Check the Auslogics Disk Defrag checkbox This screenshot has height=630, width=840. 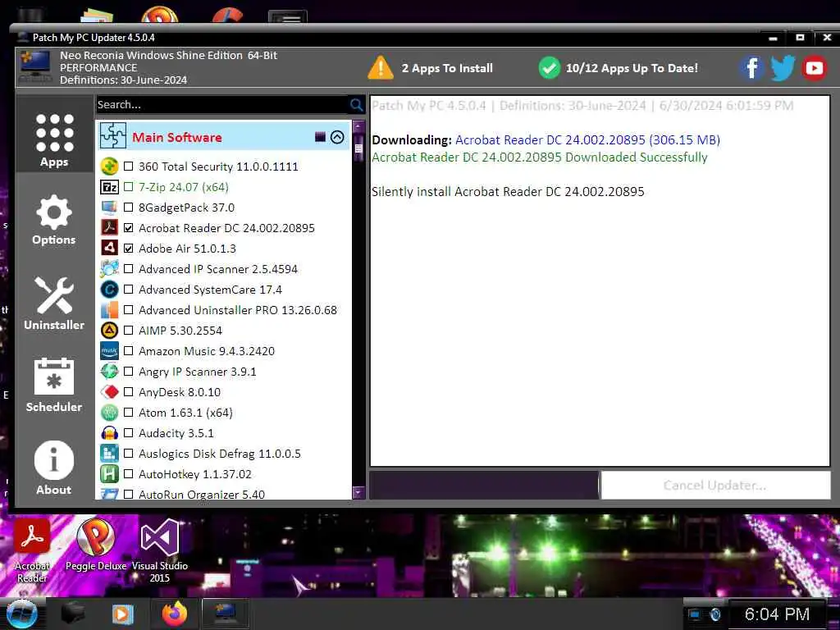click(129, 453)
